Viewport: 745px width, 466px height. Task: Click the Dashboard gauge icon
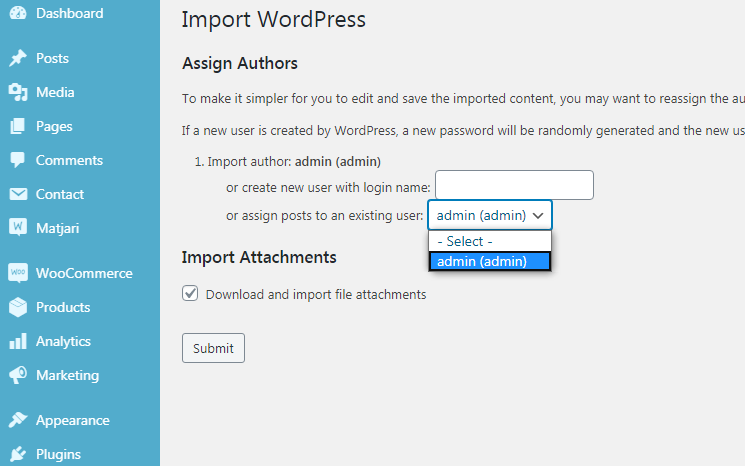click(x=18, y=13)
